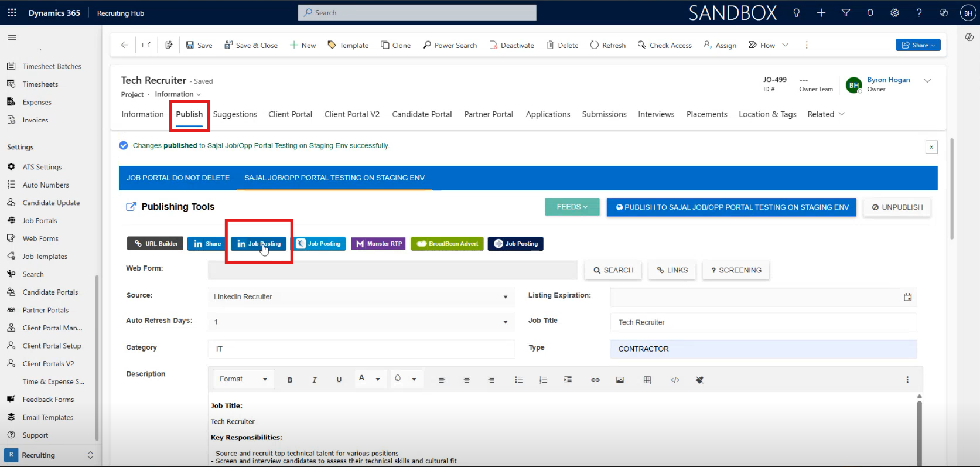Insert an image in the editor
Viewport: 980px width, 467px height.
[x=620, y=380]
